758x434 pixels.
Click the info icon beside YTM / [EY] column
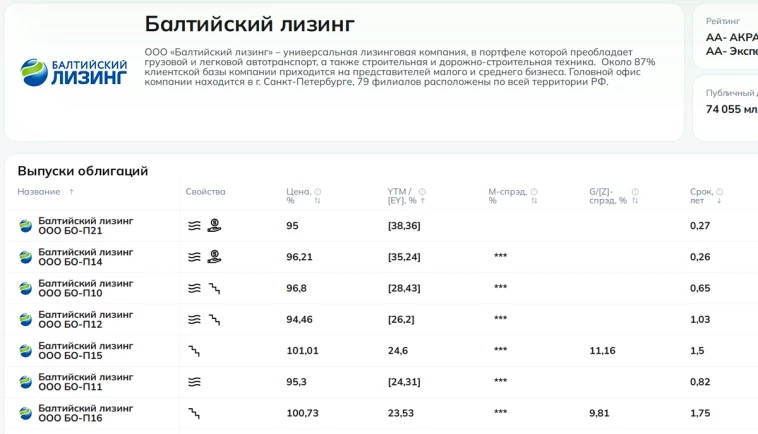pos(422,192)
